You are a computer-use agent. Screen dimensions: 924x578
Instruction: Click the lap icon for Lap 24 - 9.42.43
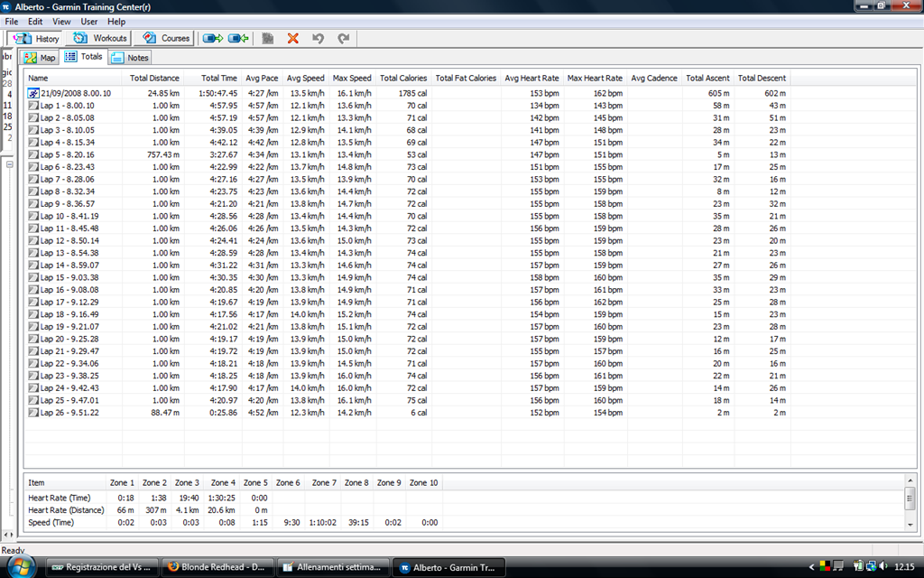pos(33,388)
